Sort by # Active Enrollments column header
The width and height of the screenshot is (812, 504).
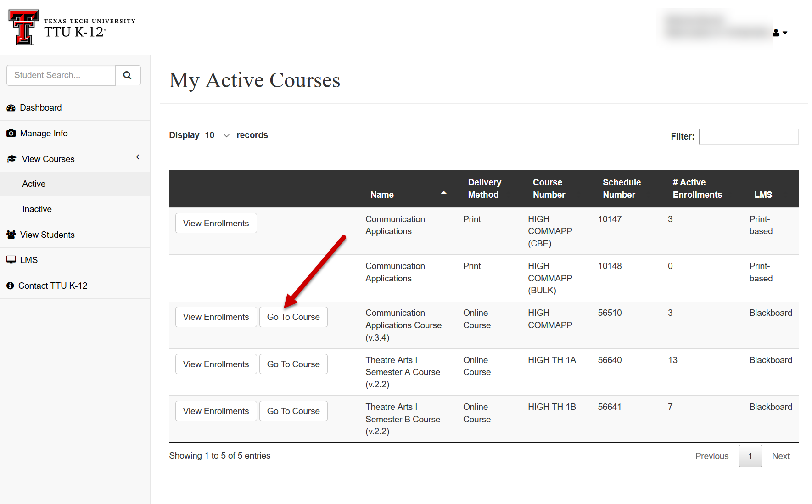tap(697, 189)
